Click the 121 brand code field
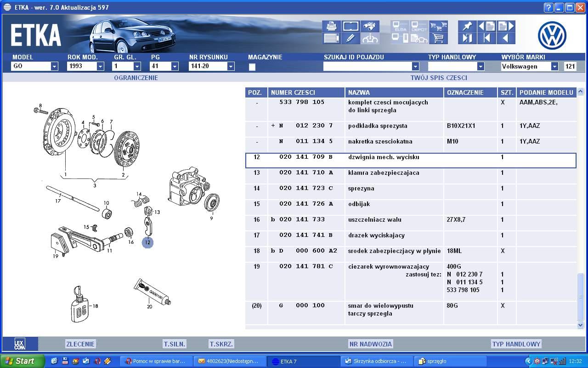588x368 pixels. click(570, 66)
